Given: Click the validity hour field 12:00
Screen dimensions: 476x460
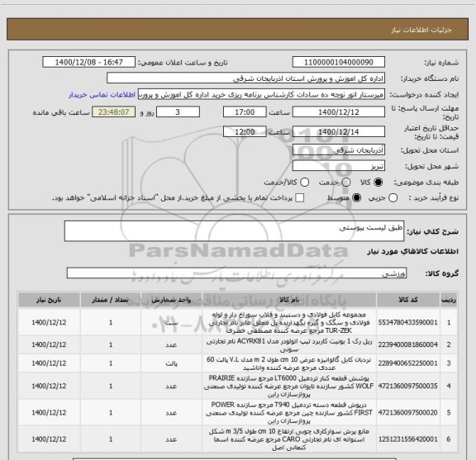Looking at the screenshot, I should (x=245, y=131).
